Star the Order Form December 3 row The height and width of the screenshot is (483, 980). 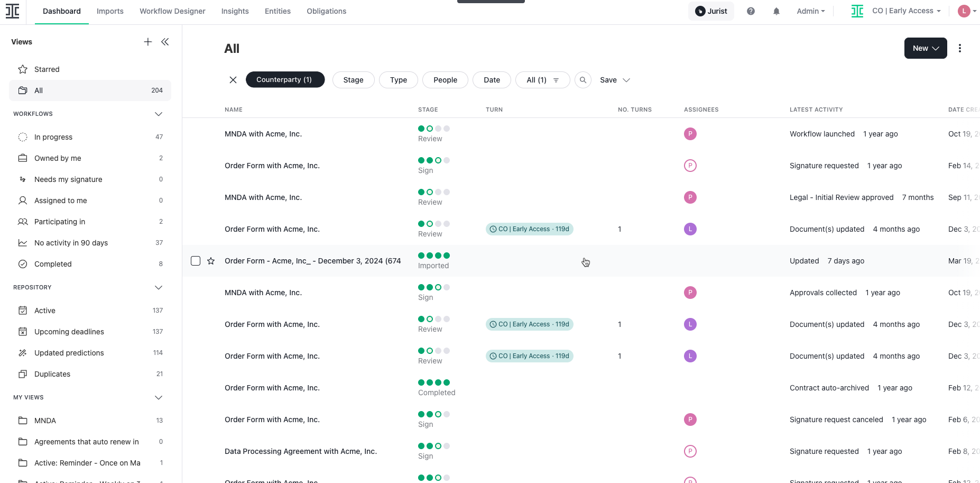tap(211, 261)
